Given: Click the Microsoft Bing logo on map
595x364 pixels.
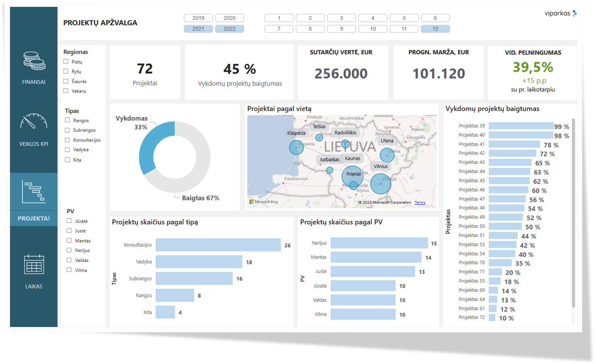Looking at the screenshot, I should (x=264, y=202).
